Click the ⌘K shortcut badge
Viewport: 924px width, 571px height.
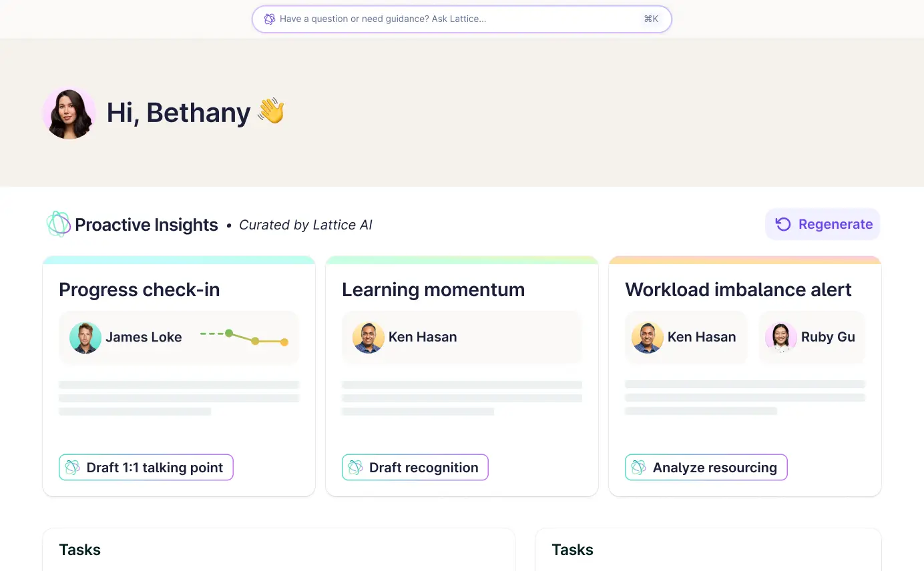click(651, 19)
